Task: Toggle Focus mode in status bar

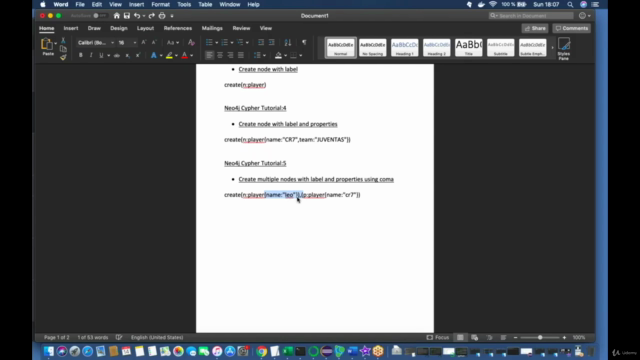Action: [438, 338]
